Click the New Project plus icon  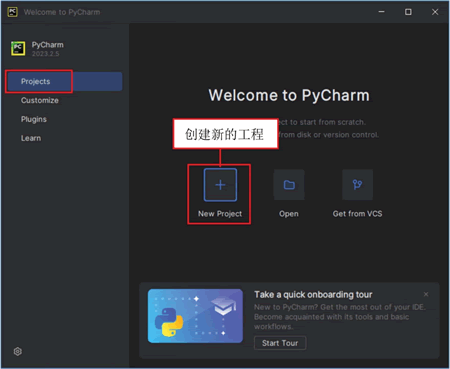coord(220,185)
